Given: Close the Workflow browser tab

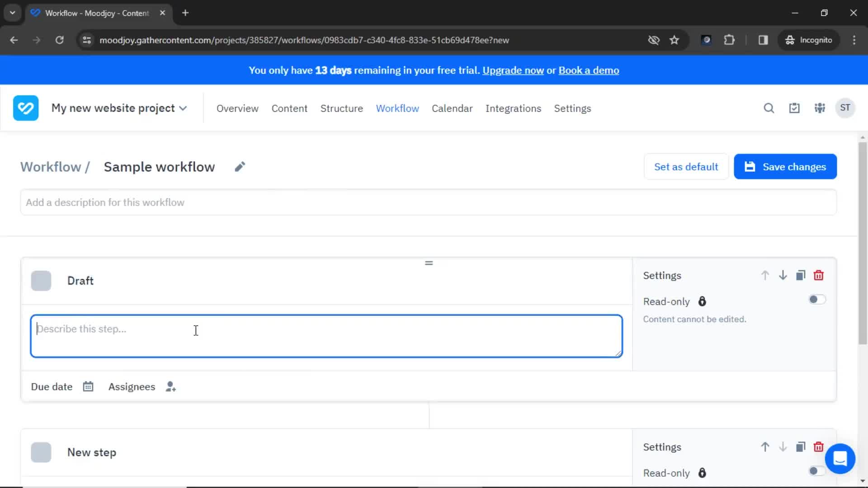Looking at the screenshot, I should [x=162, y=13].
